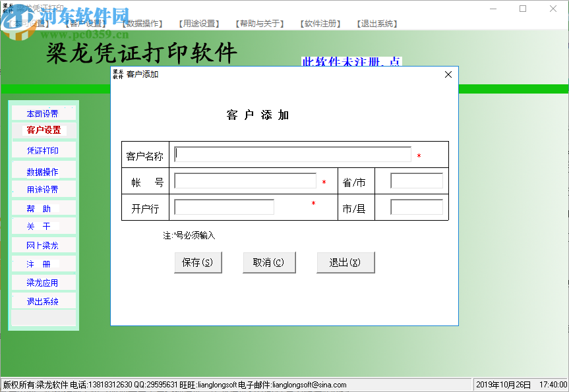
Task: Click 梁龙应用 in the sidebar
Action: (x=43, y=282)
